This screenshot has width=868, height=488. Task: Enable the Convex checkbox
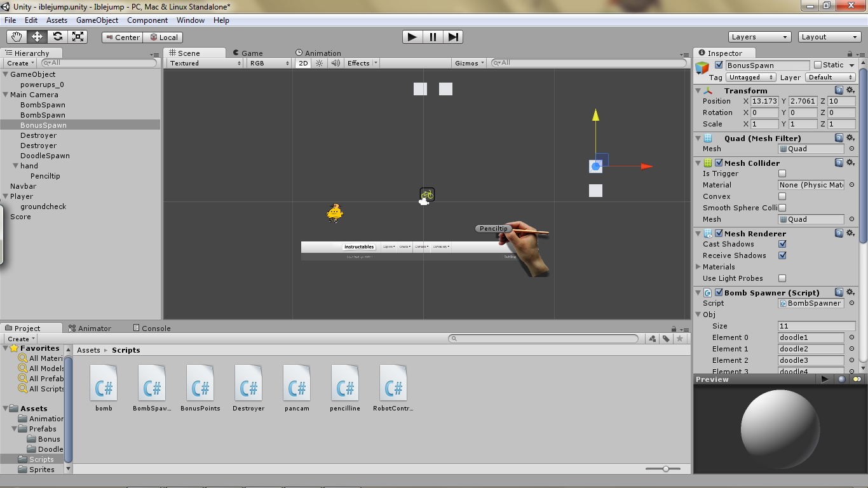coord(782,196)
